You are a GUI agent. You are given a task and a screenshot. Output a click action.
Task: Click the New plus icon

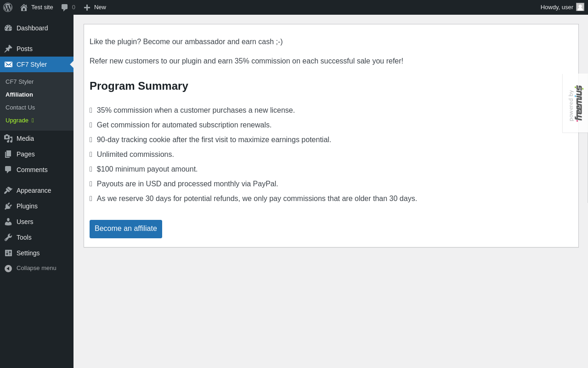point(87,7)
